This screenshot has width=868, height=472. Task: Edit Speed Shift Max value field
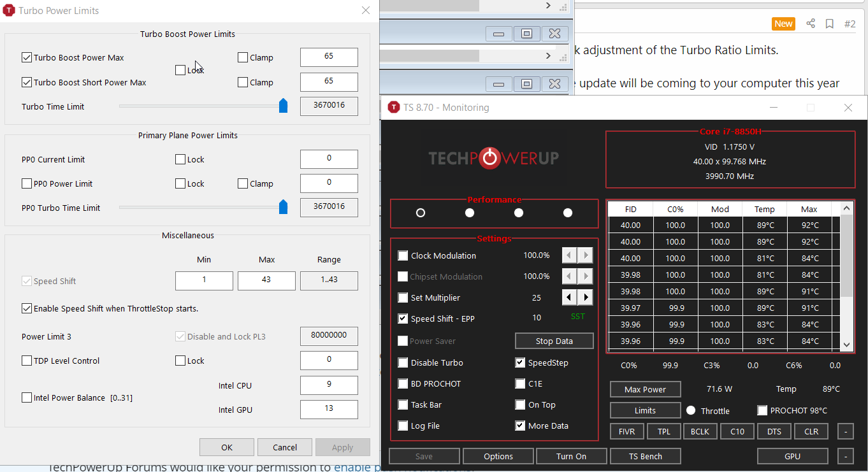[x=266, y=280]
